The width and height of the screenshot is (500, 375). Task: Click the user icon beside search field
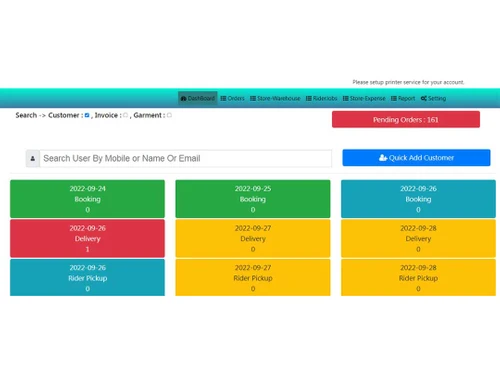point(33,158)
